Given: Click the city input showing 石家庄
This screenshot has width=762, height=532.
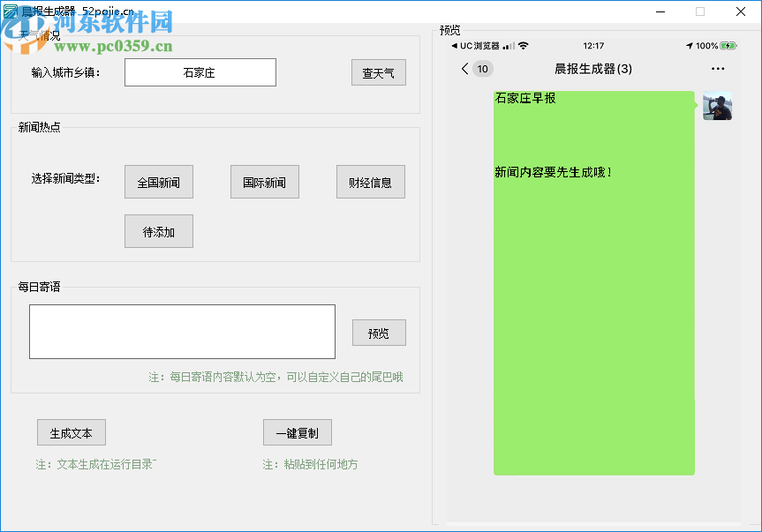Looking at the screenshot, I should [x=200, y=72].
